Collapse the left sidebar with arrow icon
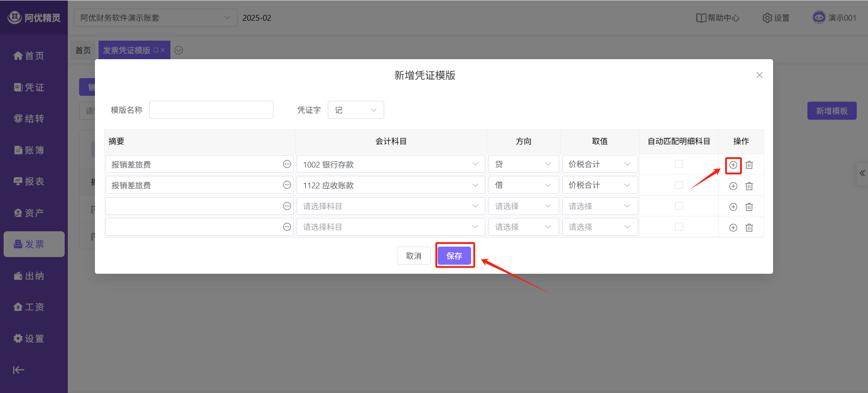The image size is (868, 393). pos(19,370)
